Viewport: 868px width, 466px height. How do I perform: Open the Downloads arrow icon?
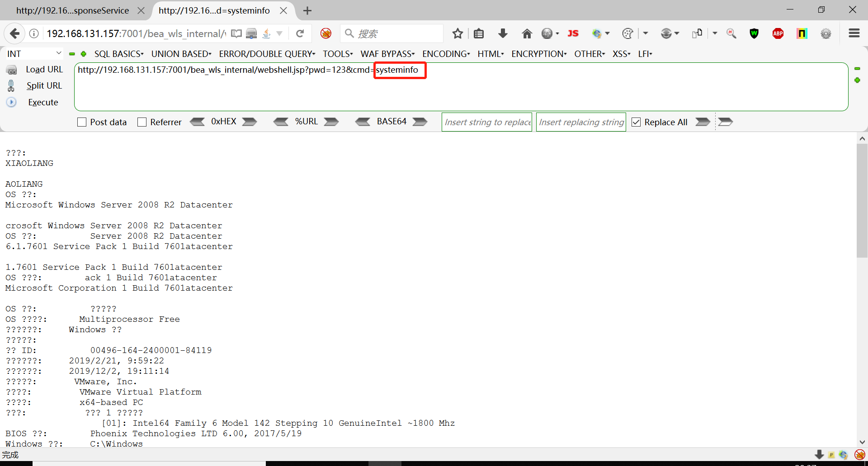tap(503, 33)
